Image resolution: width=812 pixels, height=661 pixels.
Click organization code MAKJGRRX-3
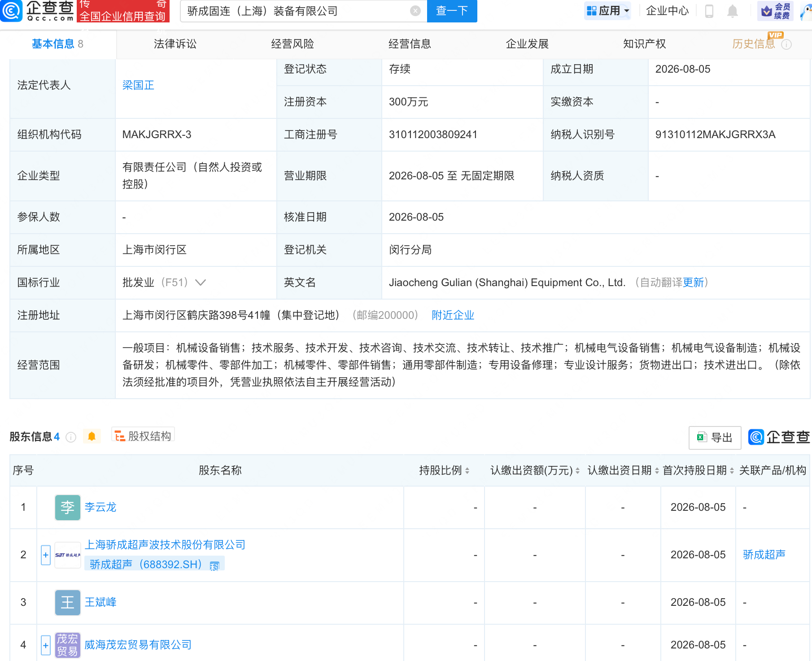tap(157, 135)
